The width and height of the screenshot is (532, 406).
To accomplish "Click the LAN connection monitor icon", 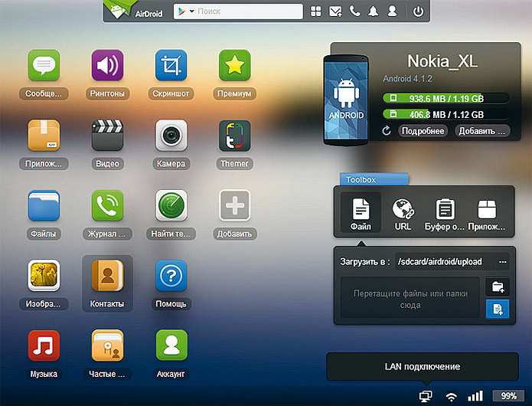I will click(426, 396).
